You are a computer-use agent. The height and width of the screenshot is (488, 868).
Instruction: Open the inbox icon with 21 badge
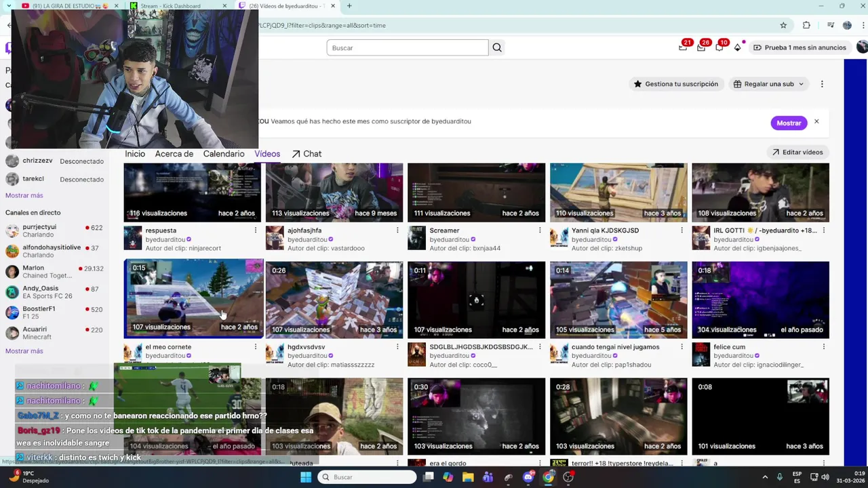[683, 47]
